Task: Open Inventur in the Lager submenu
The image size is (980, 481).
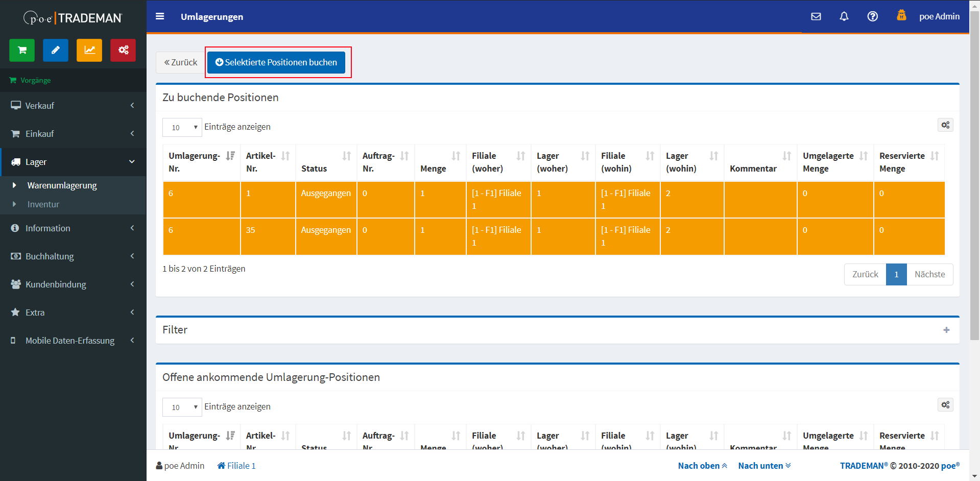Action: tap(43, 204)
